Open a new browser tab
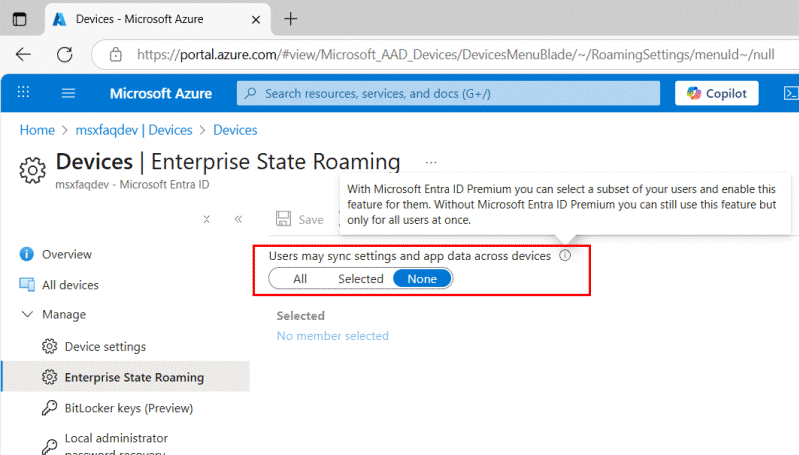Viewport: 799px width, 455px height. tap(290, 19)
